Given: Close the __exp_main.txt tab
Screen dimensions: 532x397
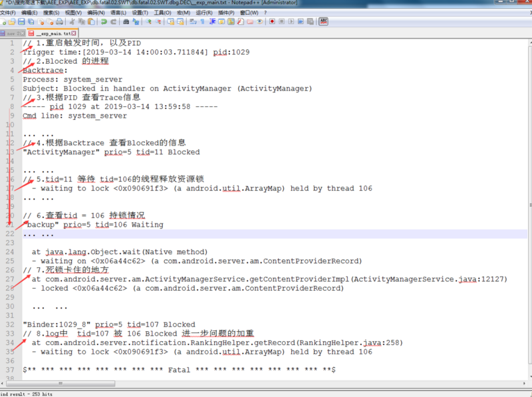Looking at the screenshot, I should point(74,33).
